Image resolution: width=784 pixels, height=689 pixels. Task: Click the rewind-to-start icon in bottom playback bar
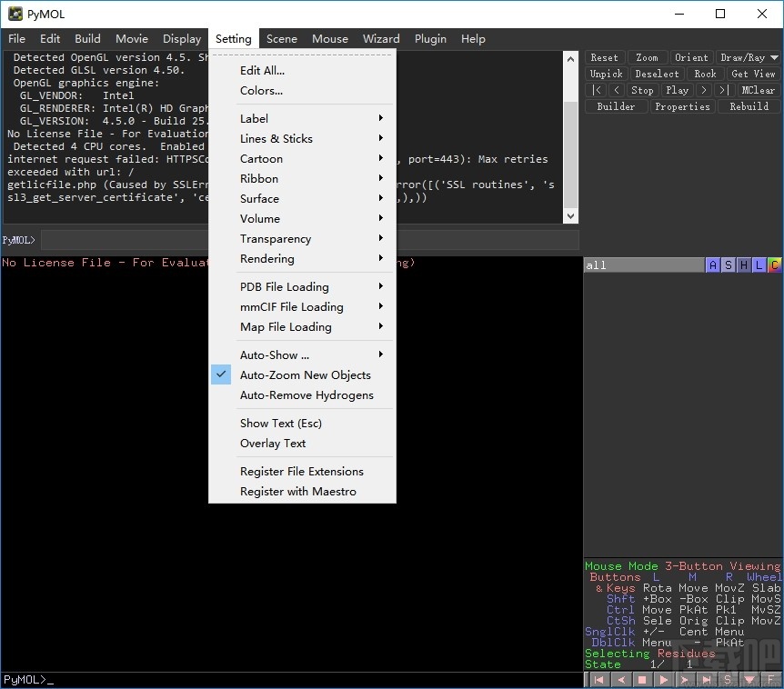click(x=598, y=680)
